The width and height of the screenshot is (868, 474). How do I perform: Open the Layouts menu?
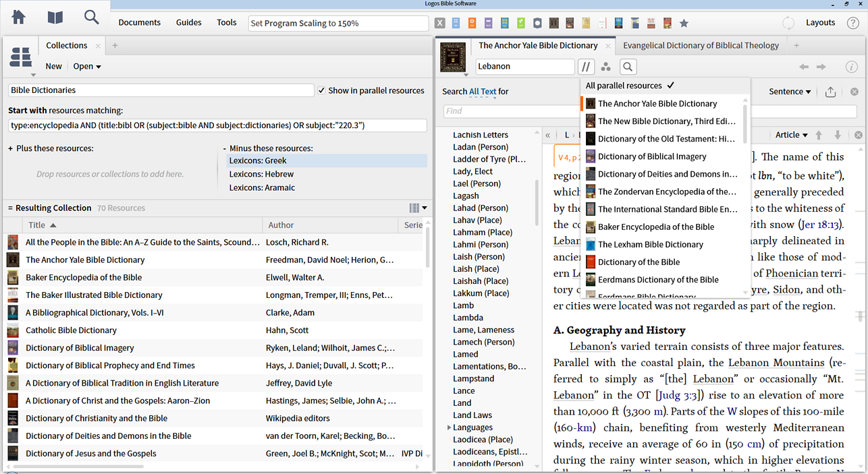(821, 22)
